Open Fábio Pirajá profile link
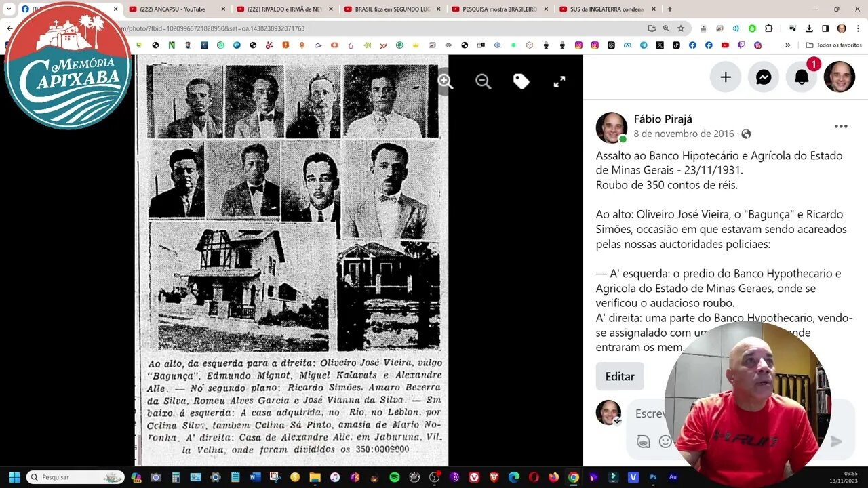 click(x=663, y=119)
